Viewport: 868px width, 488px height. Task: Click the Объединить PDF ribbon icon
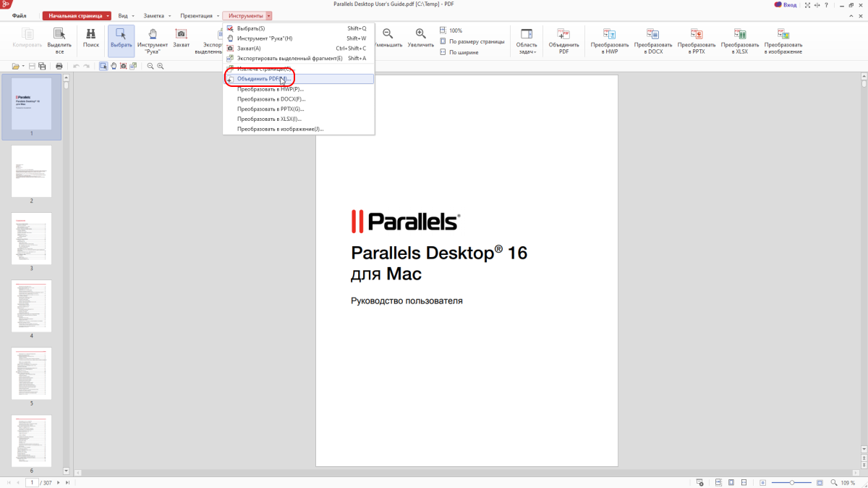tap(563, 34)
